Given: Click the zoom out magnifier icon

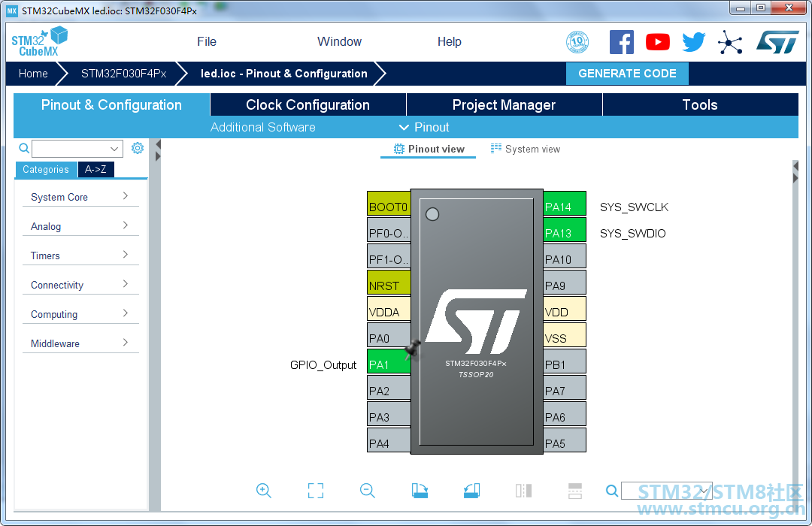Looking at the screenshot, I should (367, 490).
